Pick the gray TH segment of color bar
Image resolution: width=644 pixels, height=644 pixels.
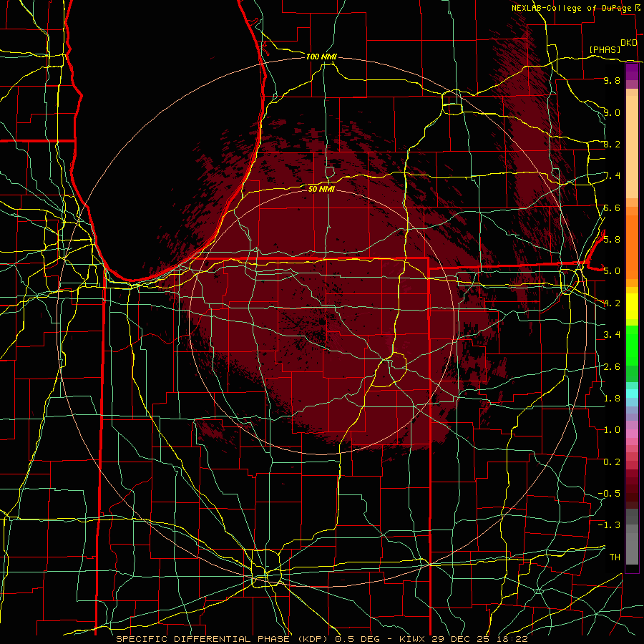(x=632, y=548)
